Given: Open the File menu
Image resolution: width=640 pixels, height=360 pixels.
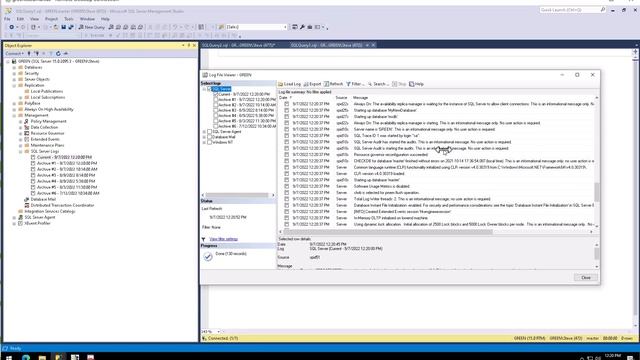Looking at the screenshot, I should point(7,19).
